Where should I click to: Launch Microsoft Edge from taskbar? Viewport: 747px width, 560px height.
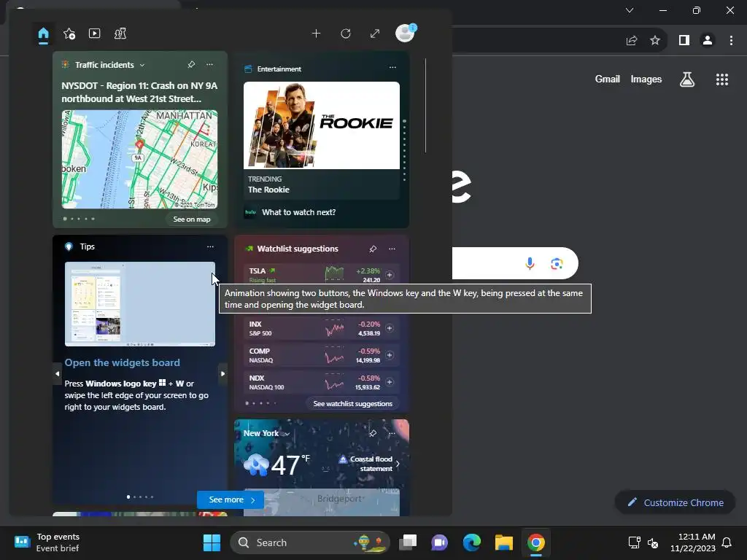click(472, 542)
